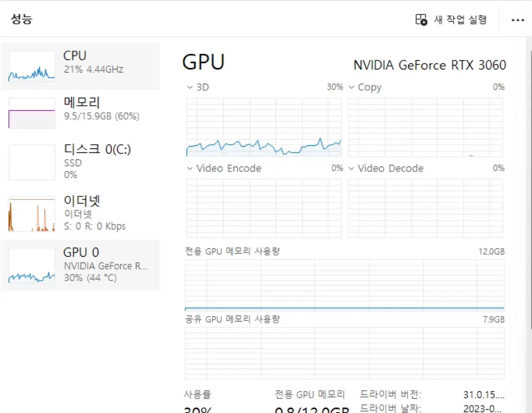Click the 30% value beside 3D
Viewport: 532px width, 413px height.
335,87
